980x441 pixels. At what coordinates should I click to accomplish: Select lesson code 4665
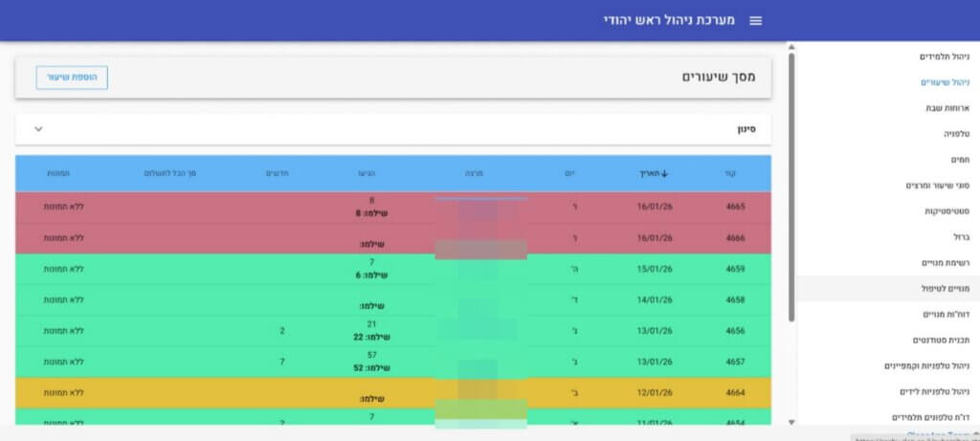[736, 207]
